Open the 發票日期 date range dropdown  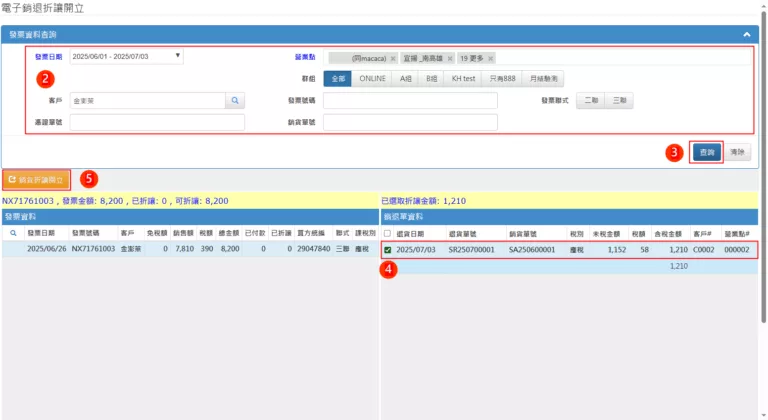(x=126, y=57)
